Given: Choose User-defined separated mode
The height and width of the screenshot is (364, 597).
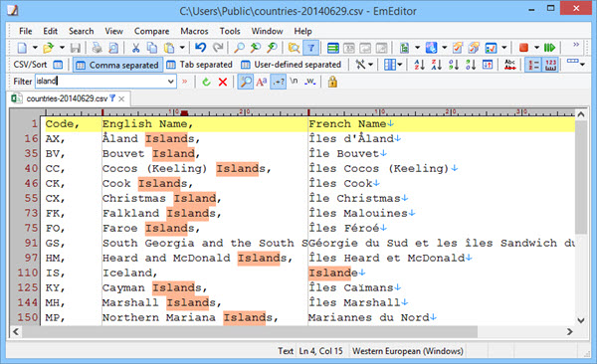Looking at the screenshot, I should 292,65.
